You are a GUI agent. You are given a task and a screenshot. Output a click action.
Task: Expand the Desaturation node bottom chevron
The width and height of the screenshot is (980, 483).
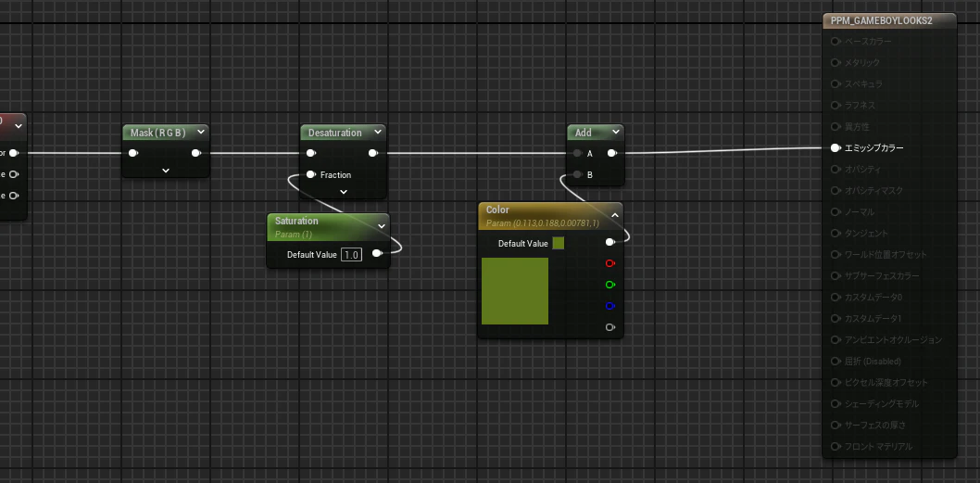tap(343, 192)
